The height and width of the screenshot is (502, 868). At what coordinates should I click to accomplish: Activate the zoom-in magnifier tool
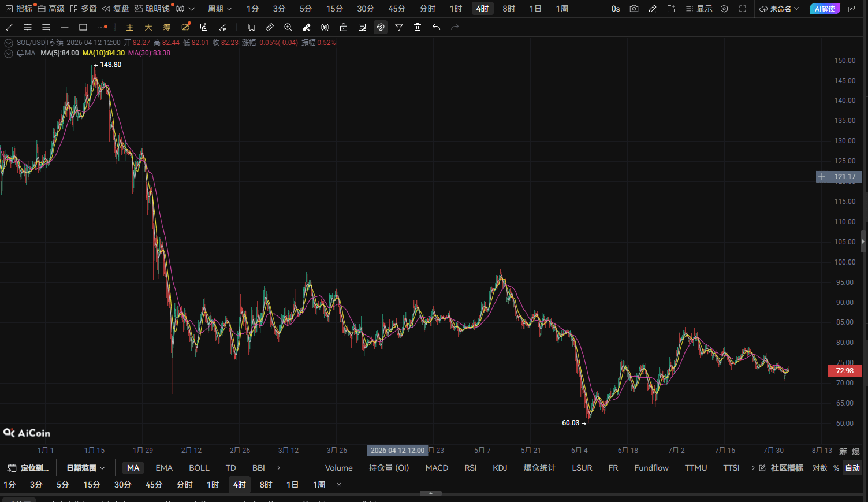pyautogui.click(x=288, y=27)
